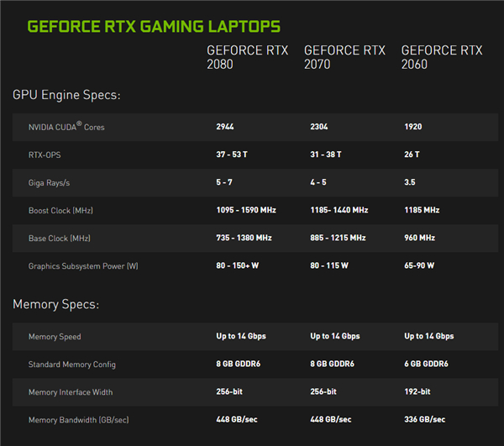Viewport: 504px width, 446px height.
Task: Click the Giga Rays value 5 - 7
Action: 224,182
